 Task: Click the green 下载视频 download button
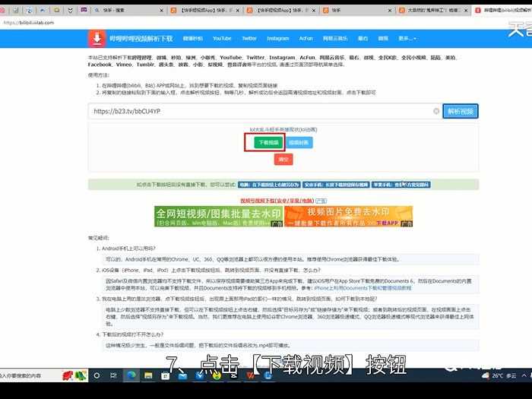point(268,143)
